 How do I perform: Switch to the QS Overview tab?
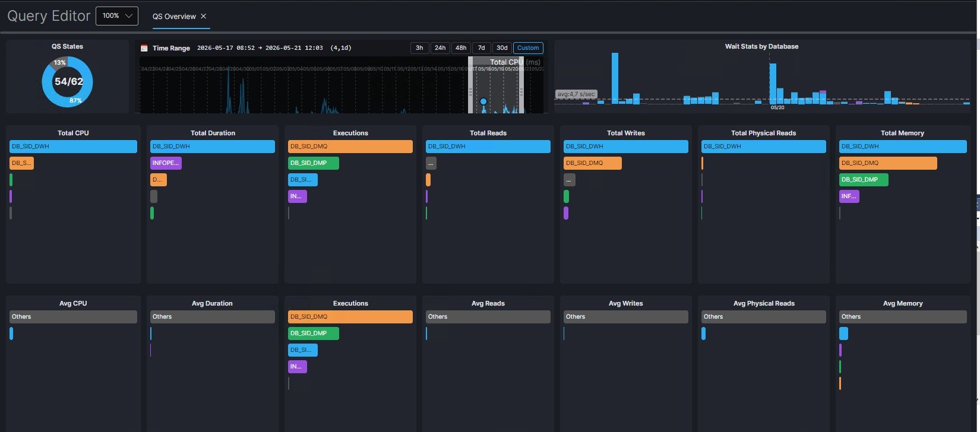[x=174, y=16]
